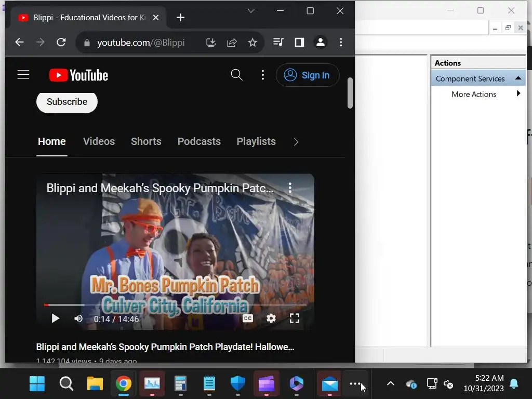Viewport: 532px width, 399px height.
Task: Open Chrome tab search dropdown
Action: click(251, 11)
